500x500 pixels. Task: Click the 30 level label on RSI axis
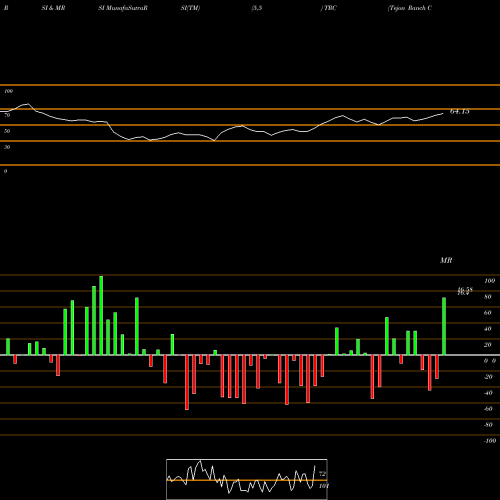(x=7, y=147)
